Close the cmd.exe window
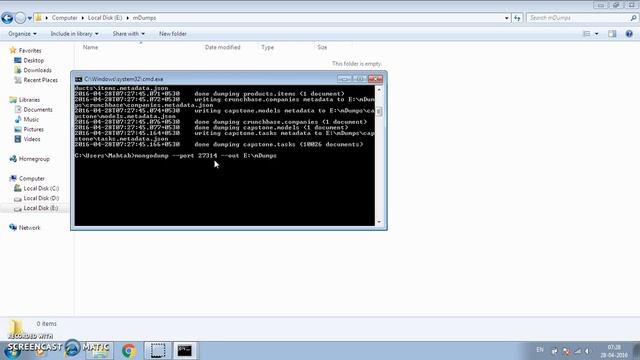 point(375,79)
